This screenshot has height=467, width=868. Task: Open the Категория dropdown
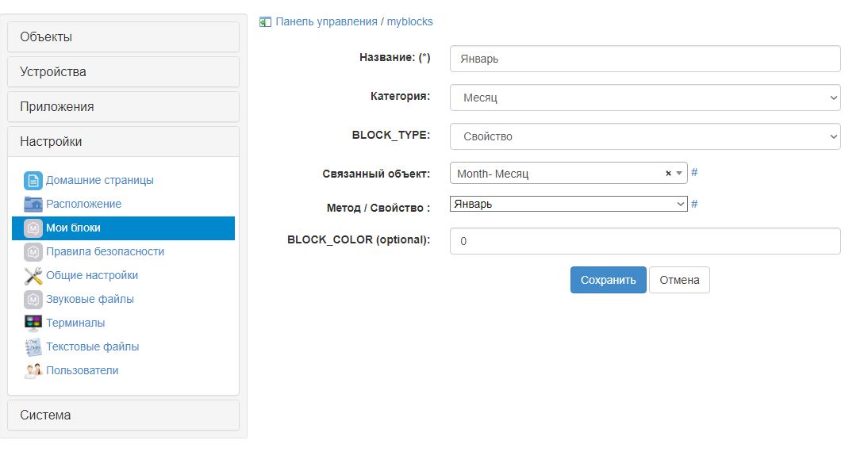[645, 98]
